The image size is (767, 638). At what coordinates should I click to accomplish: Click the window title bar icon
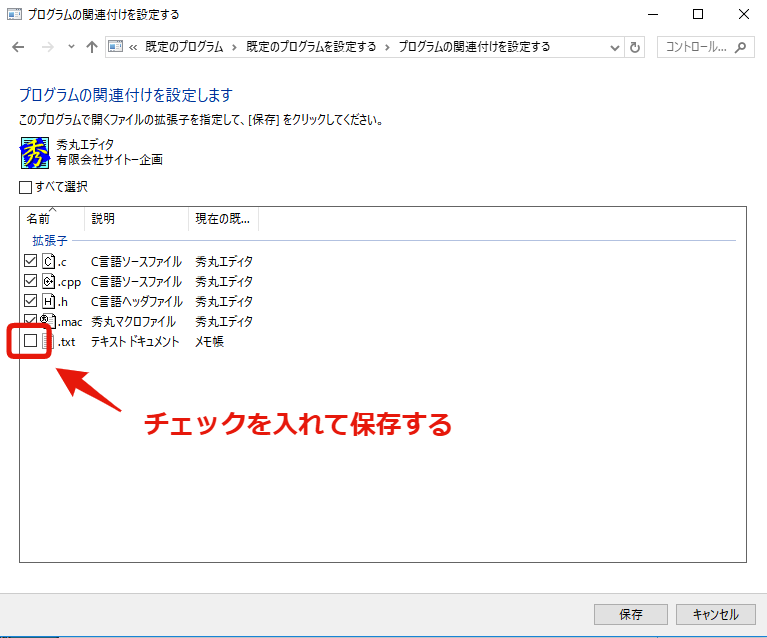tap(14, 14)
